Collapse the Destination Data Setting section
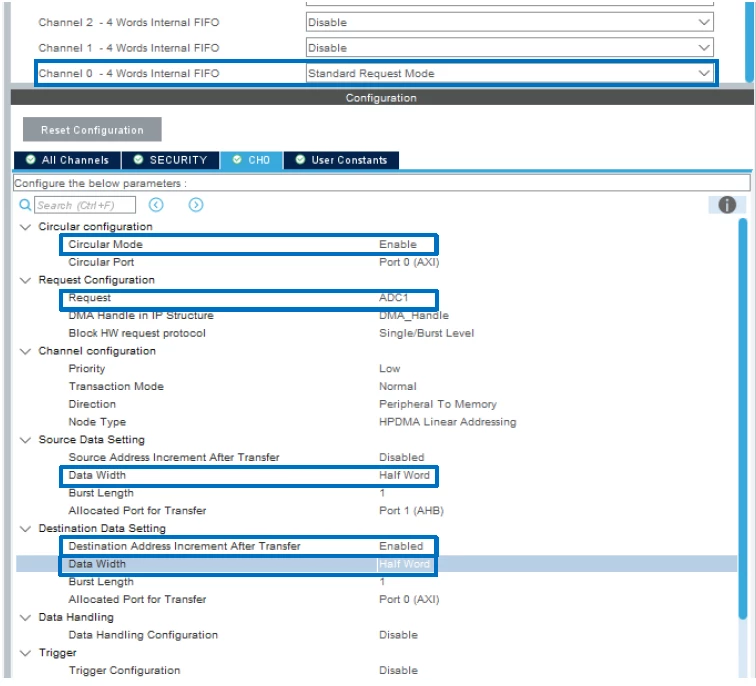 [x=25, y=529]
